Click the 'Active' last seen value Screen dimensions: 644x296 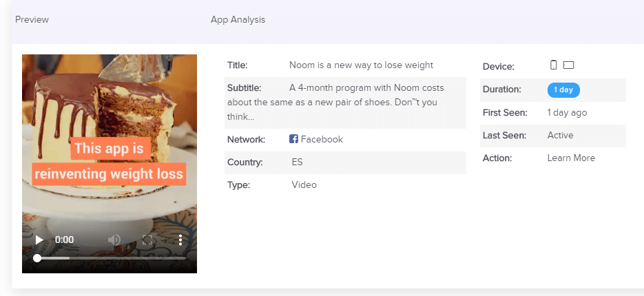click(x=560, y=135)
